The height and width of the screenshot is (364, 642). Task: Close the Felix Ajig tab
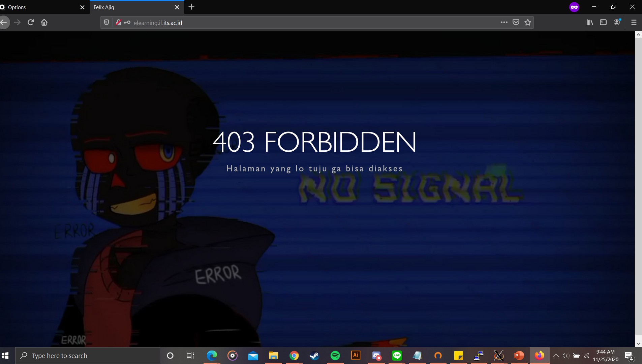coord(177,7)
